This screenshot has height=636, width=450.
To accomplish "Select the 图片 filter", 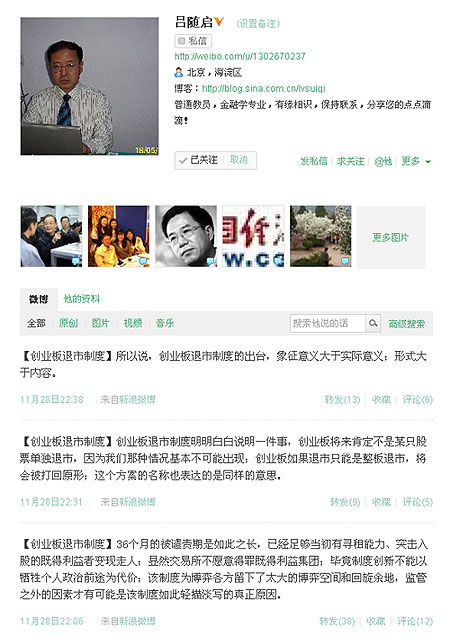I will tap(100, 323).
